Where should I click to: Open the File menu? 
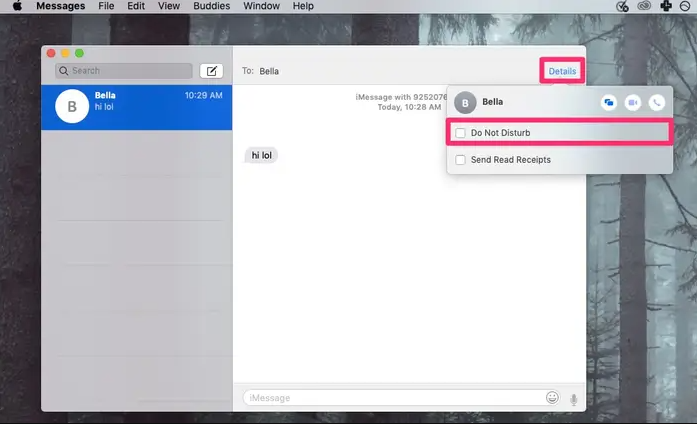coord(106,6)
